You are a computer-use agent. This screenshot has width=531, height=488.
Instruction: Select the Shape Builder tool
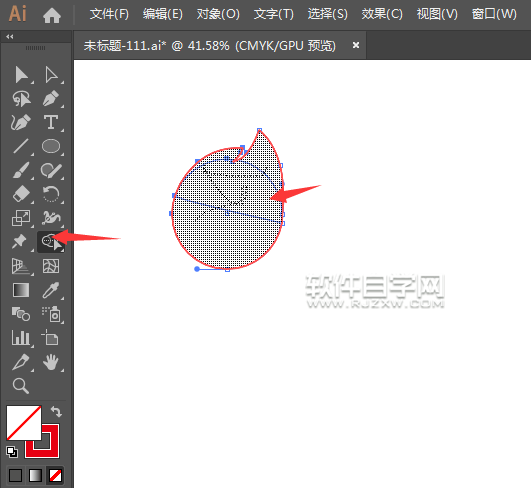click(x=50, y=241)
